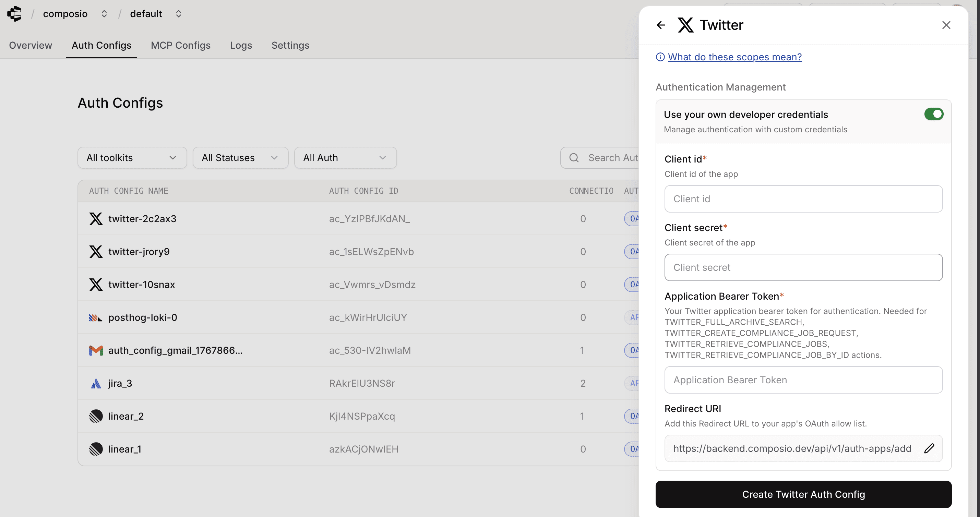Open the All Auth dropdown
The width and height of the screenshot is (980, 517).
tap(345, 158)
